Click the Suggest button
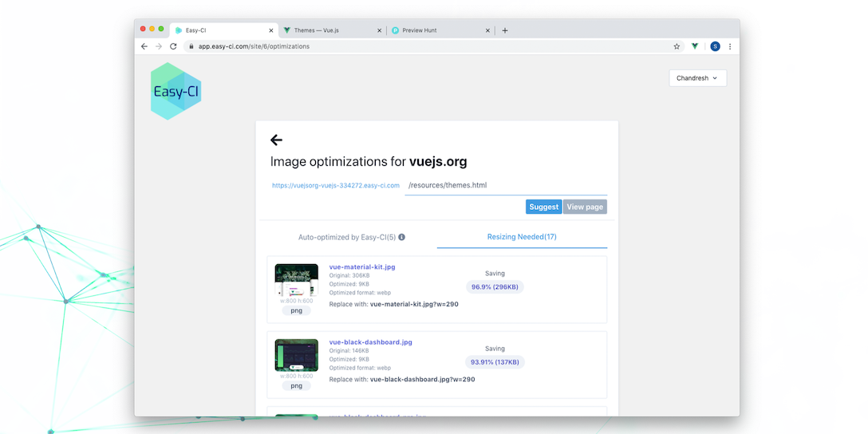This screenshot has width=868, height=434. [x=543, y=207]
